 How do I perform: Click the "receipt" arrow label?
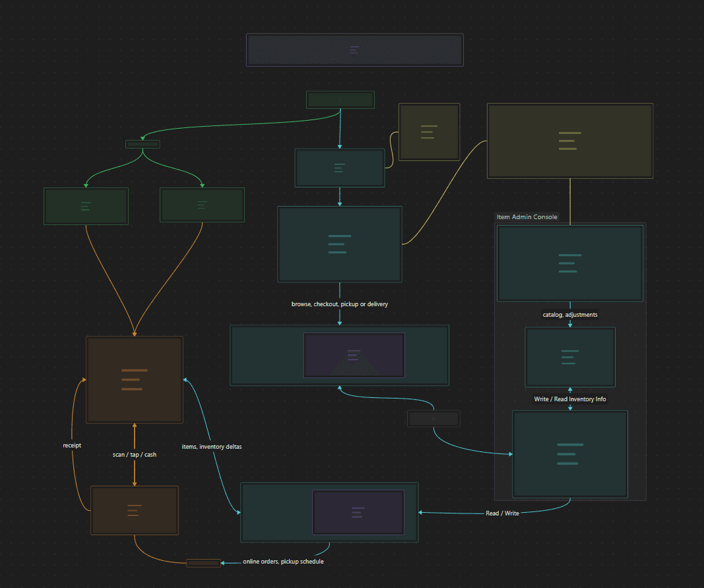72,445
